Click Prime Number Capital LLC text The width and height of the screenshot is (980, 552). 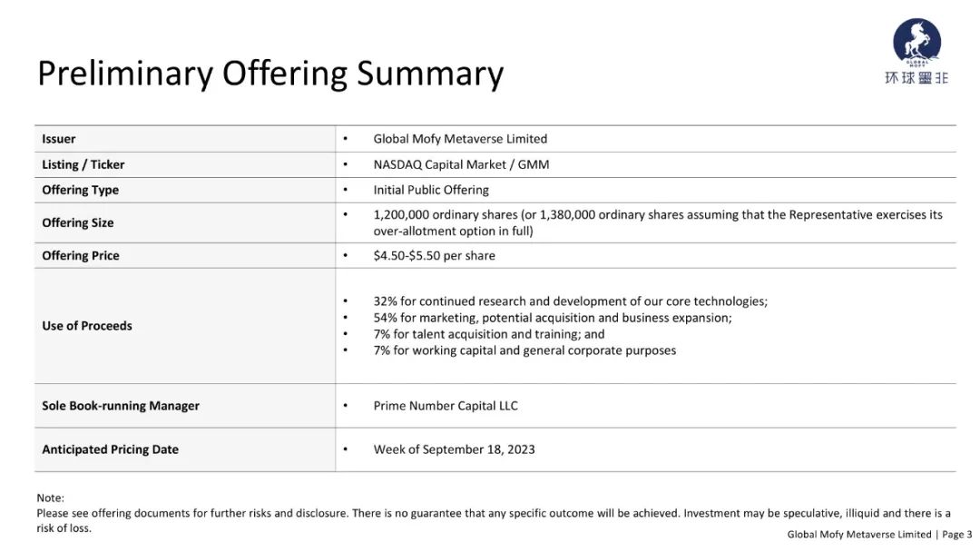[x=446, y=406]
